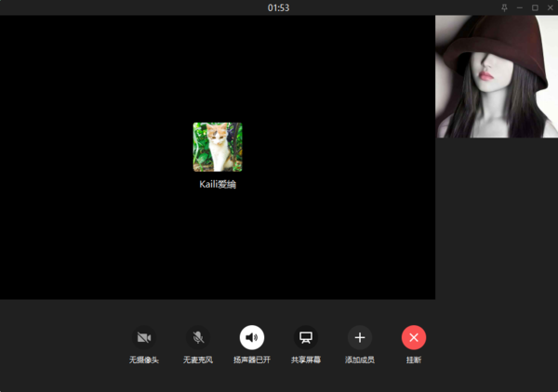The image size is (558, 392).
Task: Click the 无麦克风 text label
Action: [x=198, y=359]
